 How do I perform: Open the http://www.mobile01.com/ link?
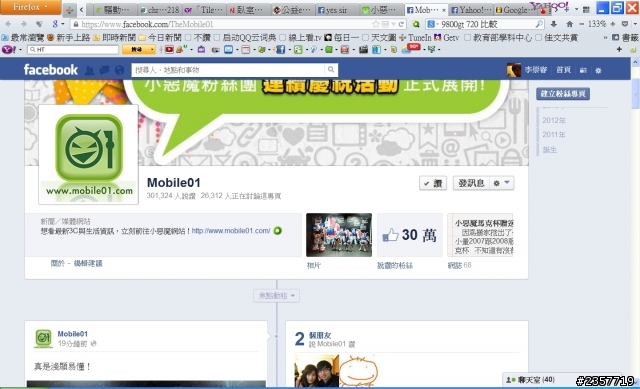(231, 231)
